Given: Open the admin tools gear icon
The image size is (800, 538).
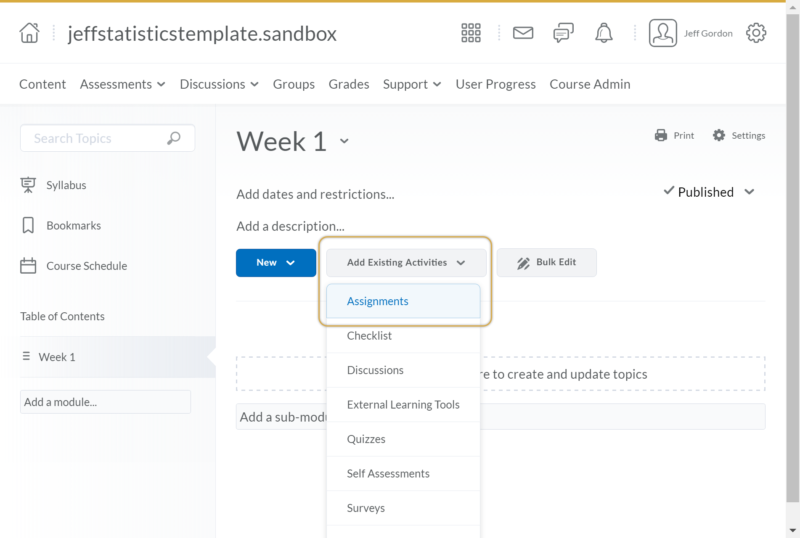Looking at the screenshot, I should click(756, 33).
